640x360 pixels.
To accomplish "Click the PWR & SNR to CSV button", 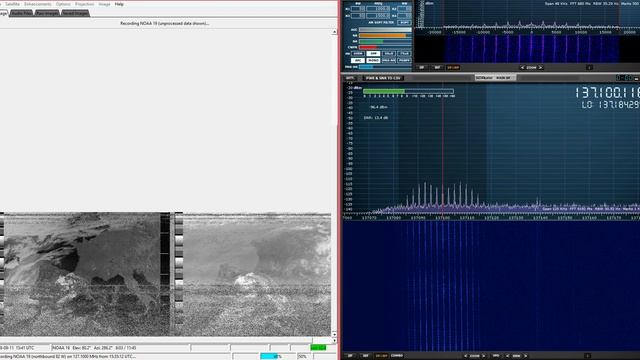I will 382,78.
